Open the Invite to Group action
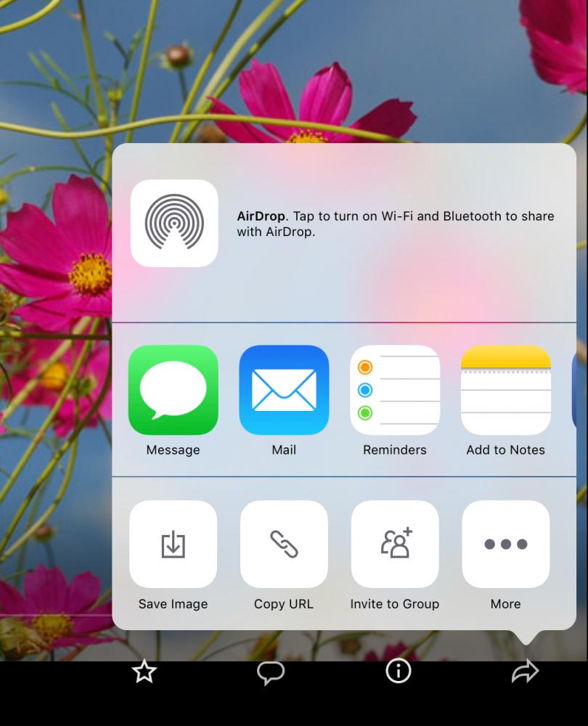 pyautogui.click(x=395, y=544)
